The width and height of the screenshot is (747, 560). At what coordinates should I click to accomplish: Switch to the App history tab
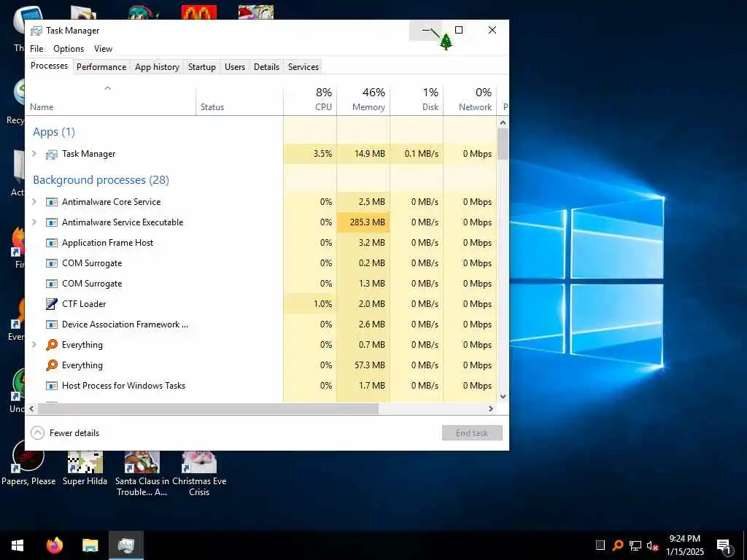tap(158, 67)
